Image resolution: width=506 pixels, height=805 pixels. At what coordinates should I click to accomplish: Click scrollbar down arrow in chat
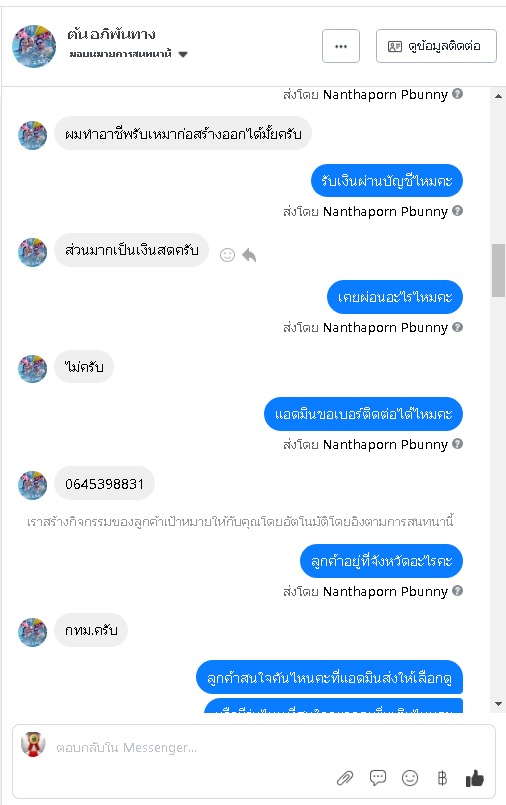click(x=498, y=704)
